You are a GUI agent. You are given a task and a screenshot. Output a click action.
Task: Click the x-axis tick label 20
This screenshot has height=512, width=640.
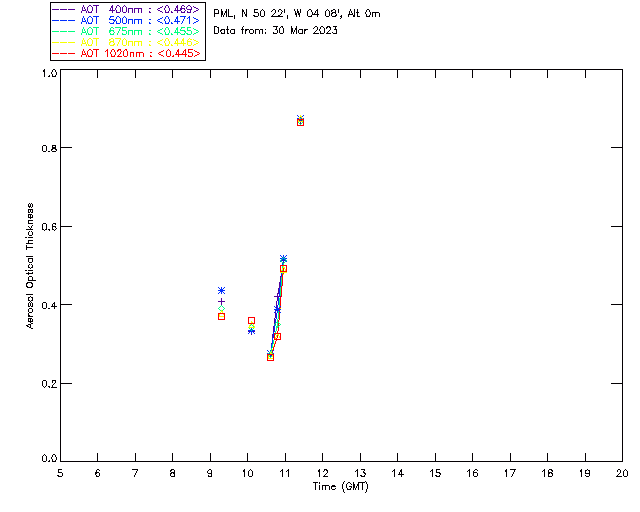622,473
